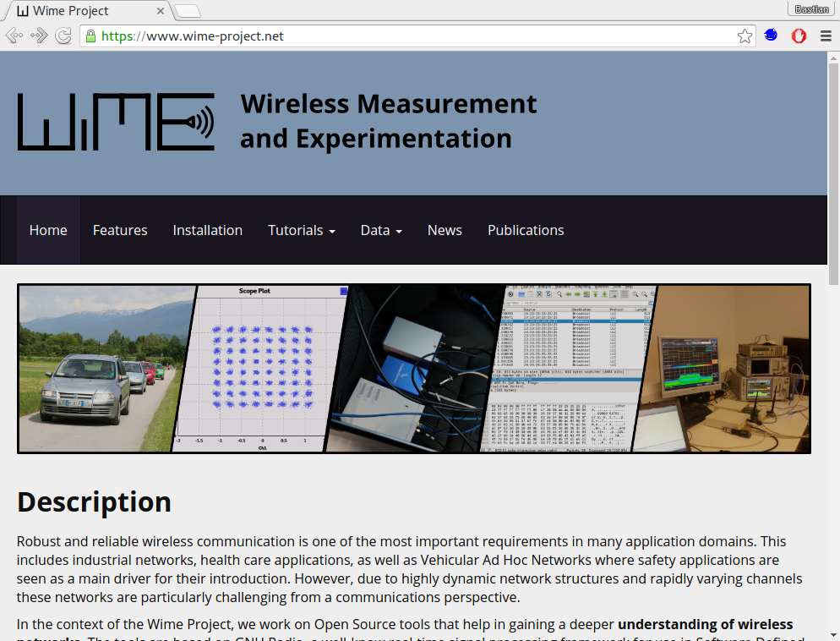Open the Bastian profile button

click(813, 9)
